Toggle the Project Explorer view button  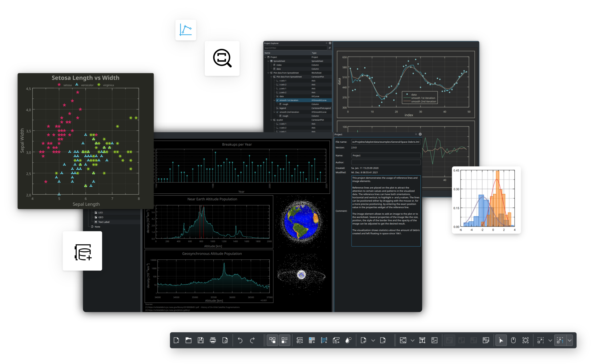[x=272, y=340]
